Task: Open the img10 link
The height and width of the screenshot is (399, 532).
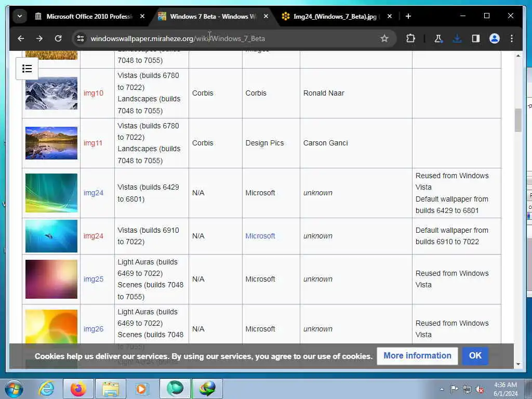Action: coord(94,94)
